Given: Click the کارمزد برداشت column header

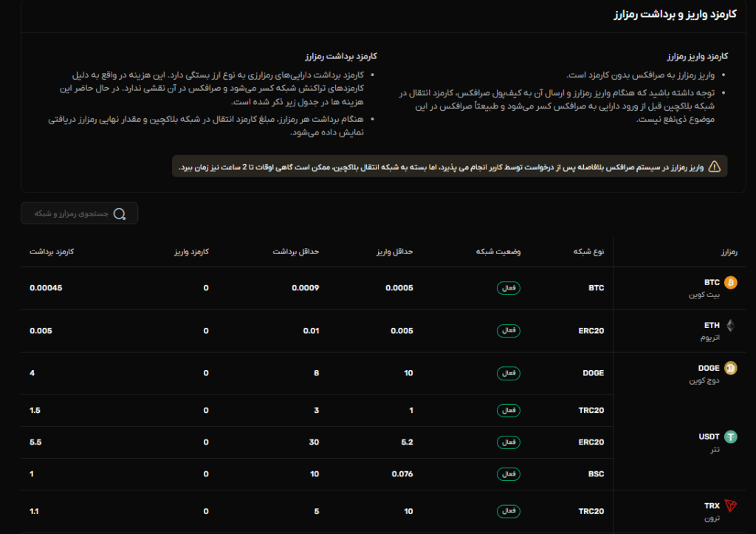Looking at the screenshot, I should tap(52, 252).
